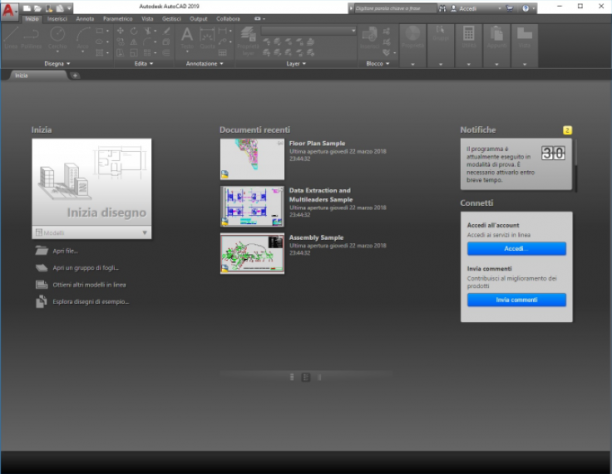Click the New file quick access icon

[x=27, y=8]
